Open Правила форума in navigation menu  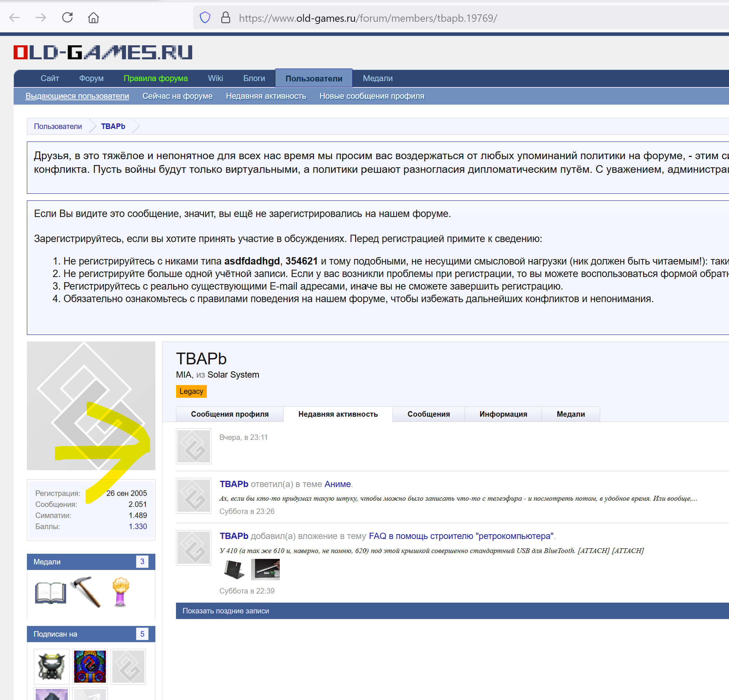(155, 78)
